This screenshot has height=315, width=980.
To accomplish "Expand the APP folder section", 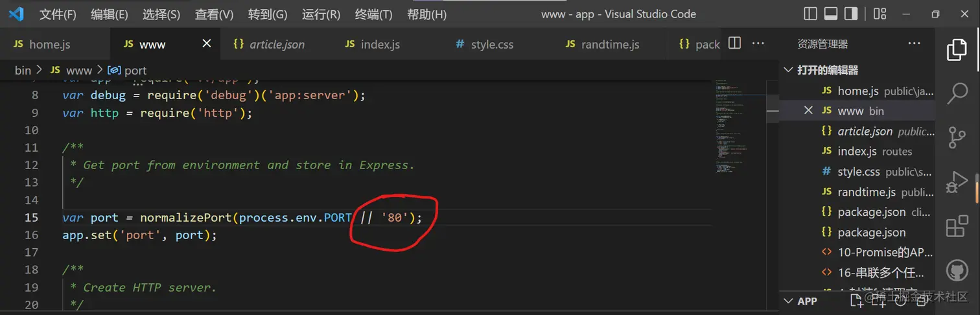I will pos(807,301).
